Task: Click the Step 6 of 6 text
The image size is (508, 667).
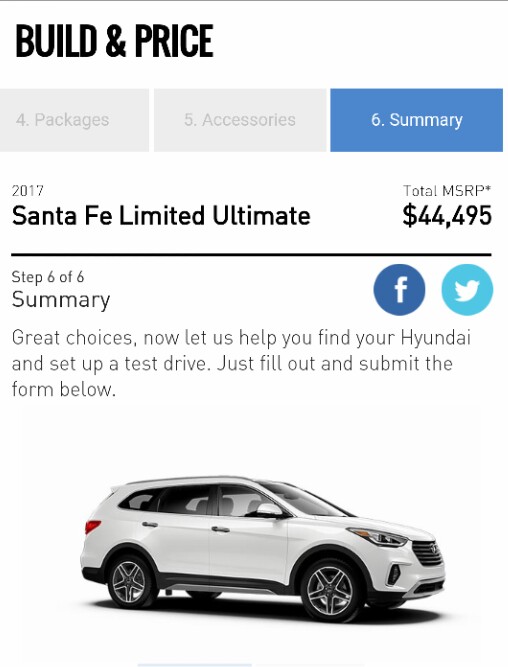Action: coord(48,277)
